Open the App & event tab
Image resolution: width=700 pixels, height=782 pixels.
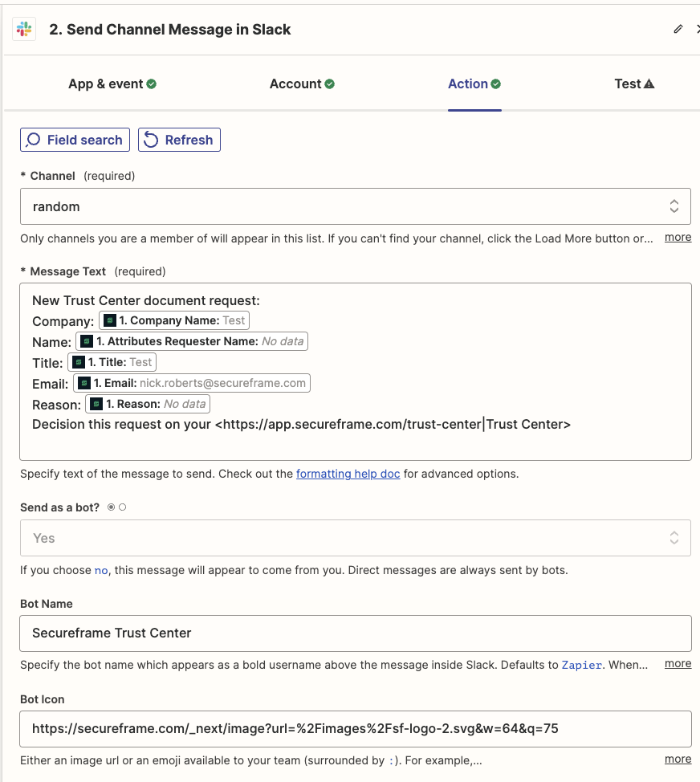pos(112,83)
